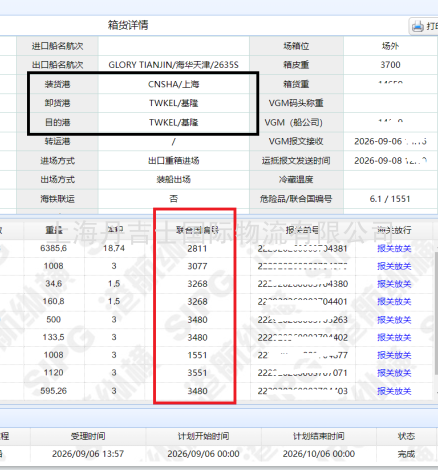Select customs number ending 04381
The height and width of the screenshot is (470, 438).
(302, 249)
